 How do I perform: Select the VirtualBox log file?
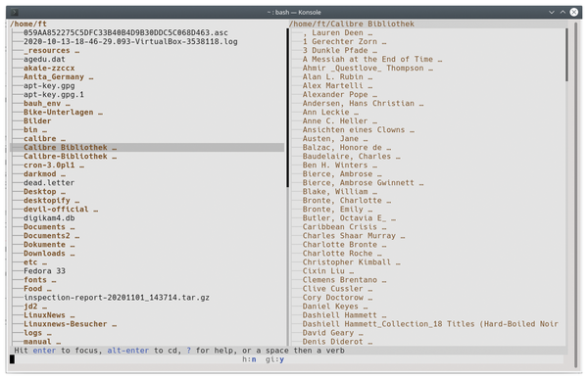pos(130,41)
